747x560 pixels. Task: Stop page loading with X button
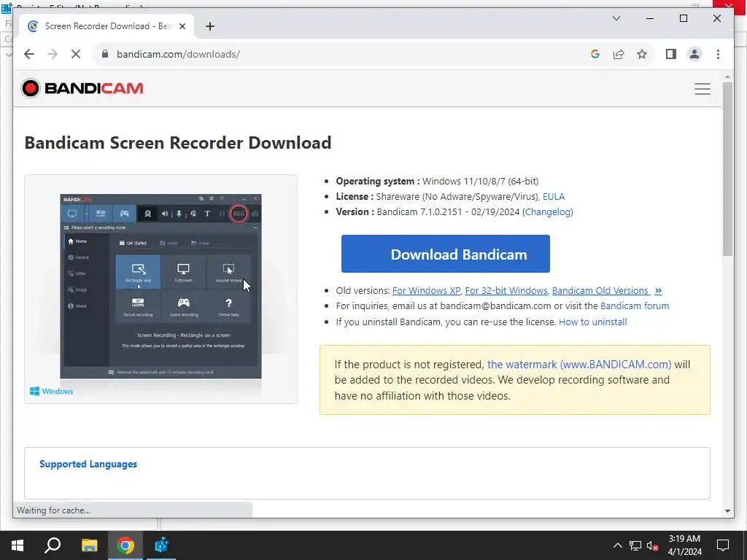pos(76,54)
